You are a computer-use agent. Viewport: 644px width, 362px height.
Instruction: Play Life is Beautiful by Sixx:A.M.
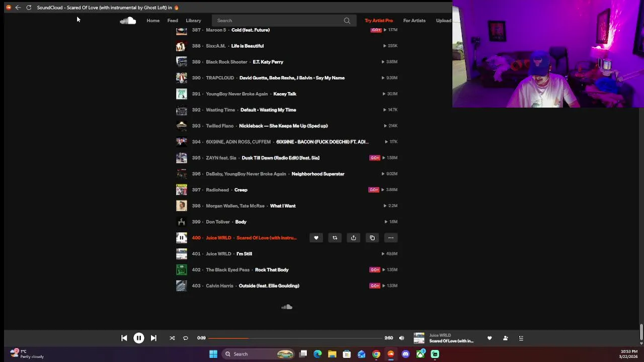point(248,46)
